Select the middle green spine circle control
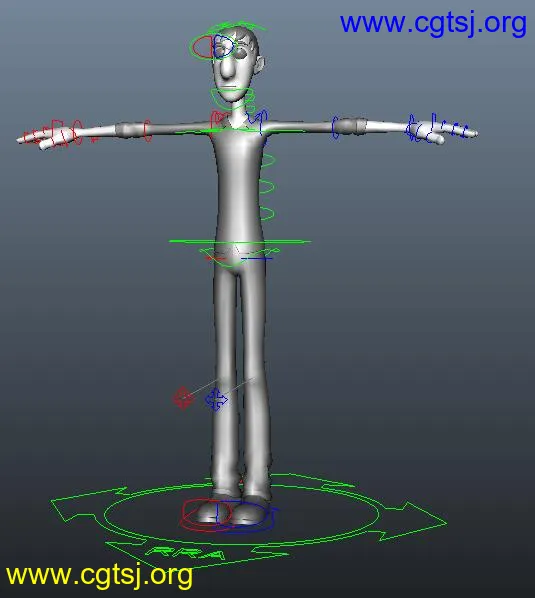This screenshot has height=598, width=535. [268, 186]
